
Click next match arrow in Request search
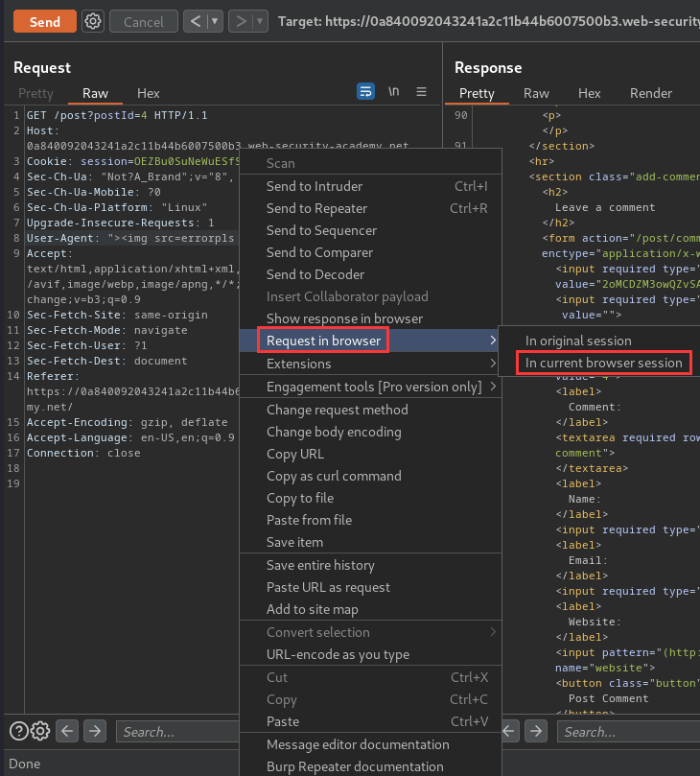pyautogui.click(x=95, y=731)
